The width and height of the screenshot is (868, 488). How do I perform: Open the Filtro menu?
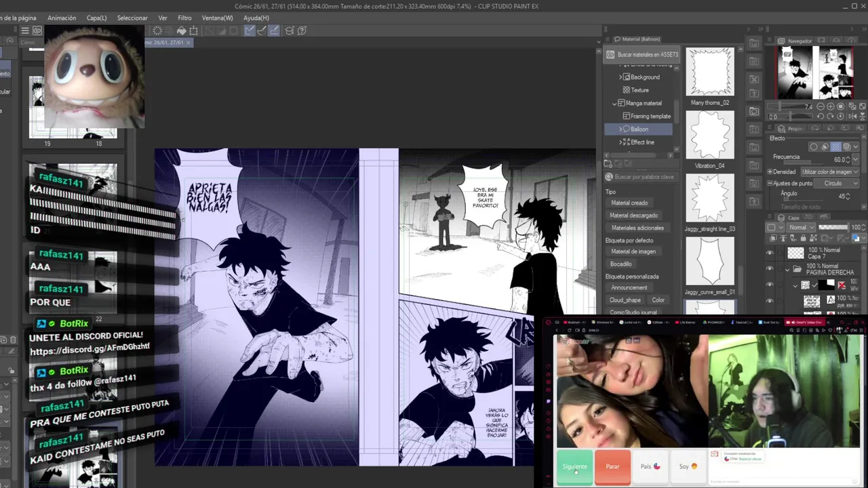point(184,18)
